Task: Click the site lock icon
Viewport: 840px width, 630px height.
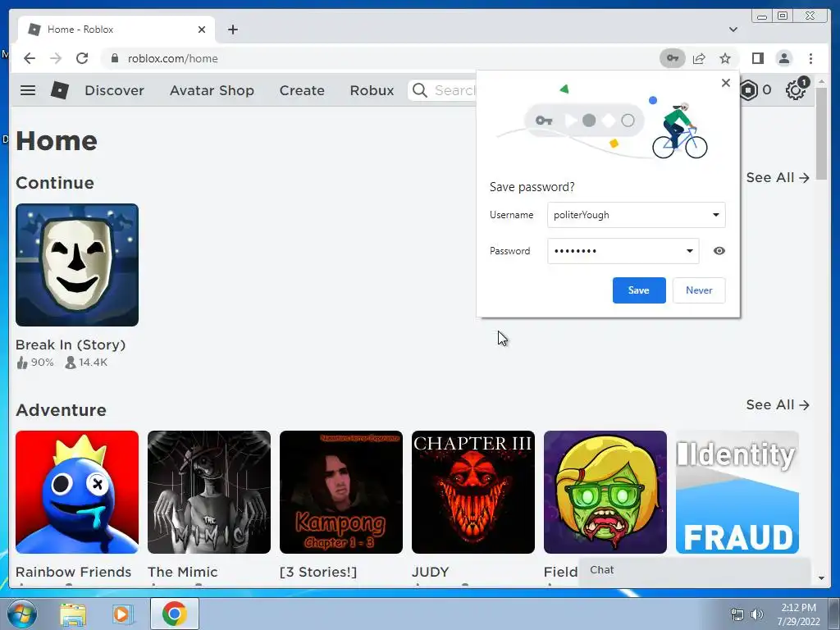Action: pos(115,58)
